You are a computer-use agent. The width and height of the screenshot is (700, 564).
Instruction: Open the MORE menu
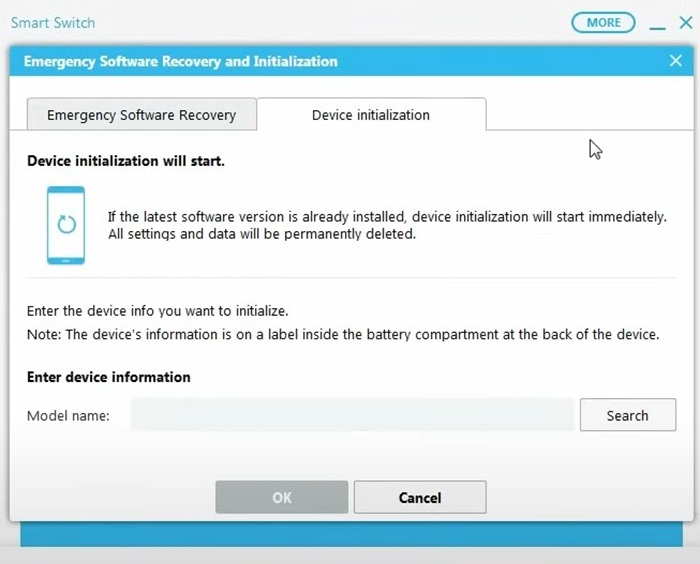[603, 22]
